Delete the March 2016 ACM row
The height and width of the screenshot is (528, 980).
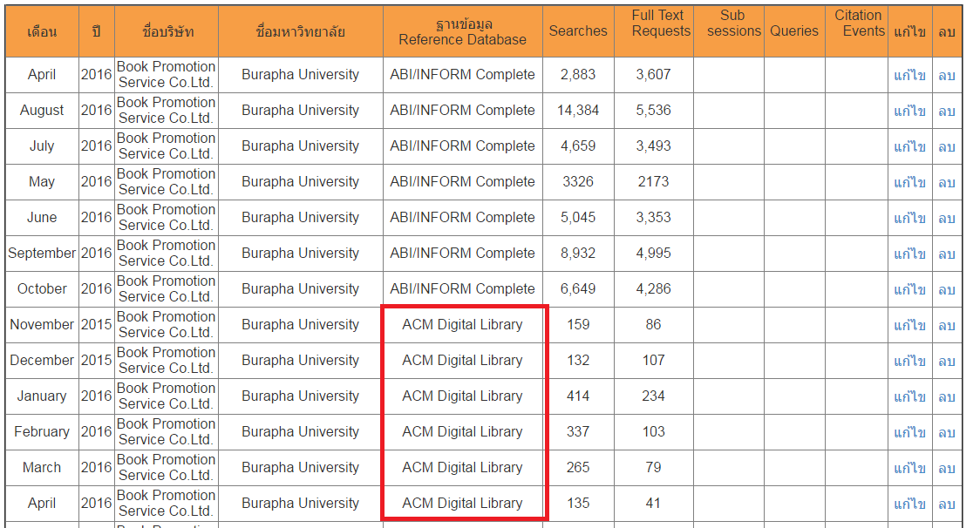click(947, 469)
